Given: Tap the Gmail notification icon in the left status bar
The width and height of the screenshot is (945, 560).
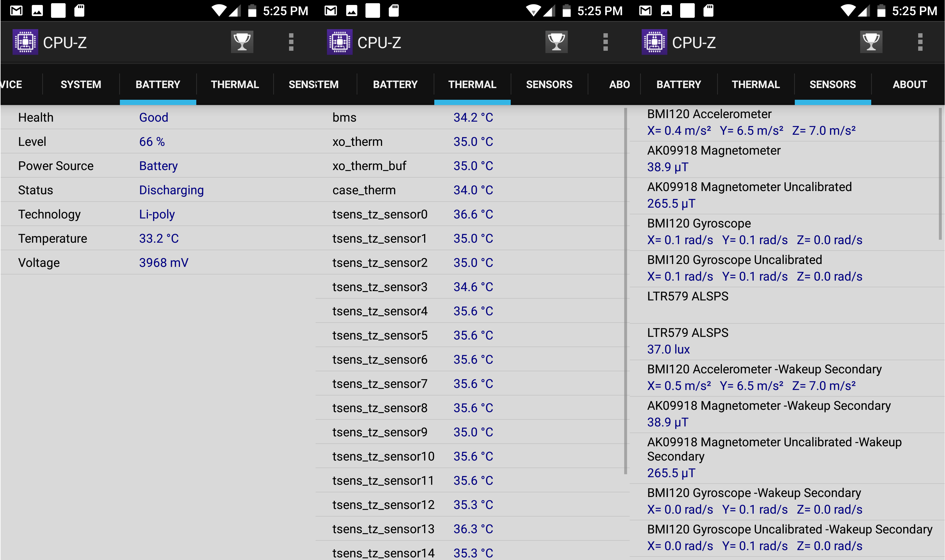Looking at the screenshot, I should [16, 10].
